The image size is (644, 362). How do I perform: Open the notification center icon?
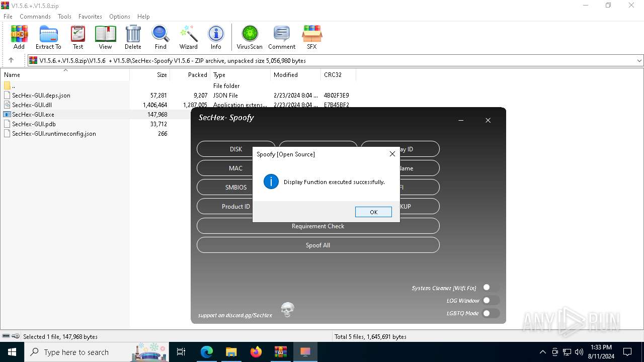pyautogui.click(x=627, y=352)
